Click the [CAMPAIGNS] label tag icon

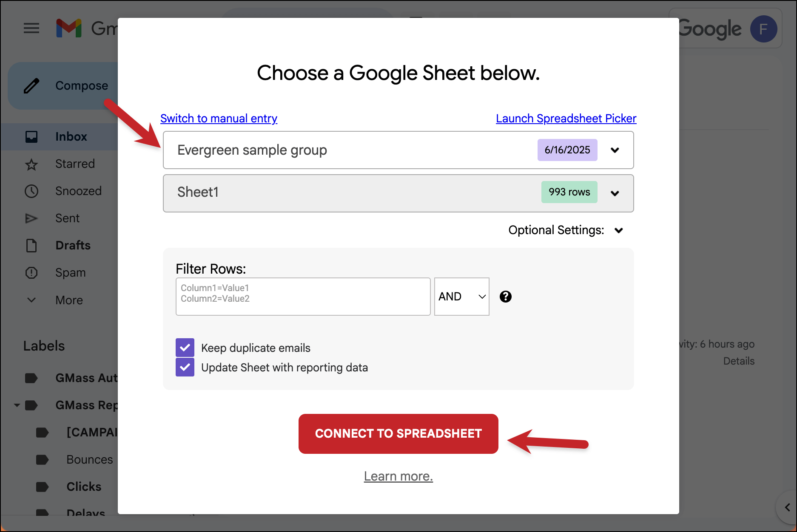point(43,433)
